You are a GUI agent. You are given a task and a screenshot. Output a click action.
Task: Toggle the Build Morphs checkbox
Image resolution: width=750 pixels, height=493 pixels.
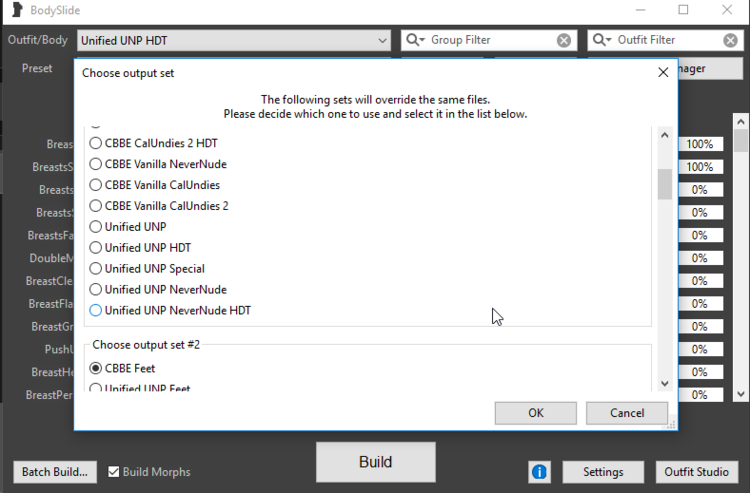(x=113, y=472)
